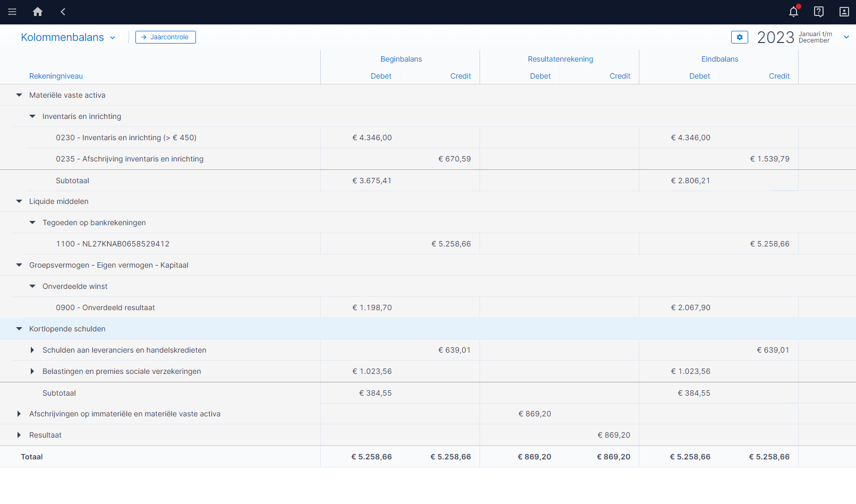Click resultatenrekening credit € 869,20 for Resultaat
The width and height of the screenshot is (856, 504).
pos(614,435)
